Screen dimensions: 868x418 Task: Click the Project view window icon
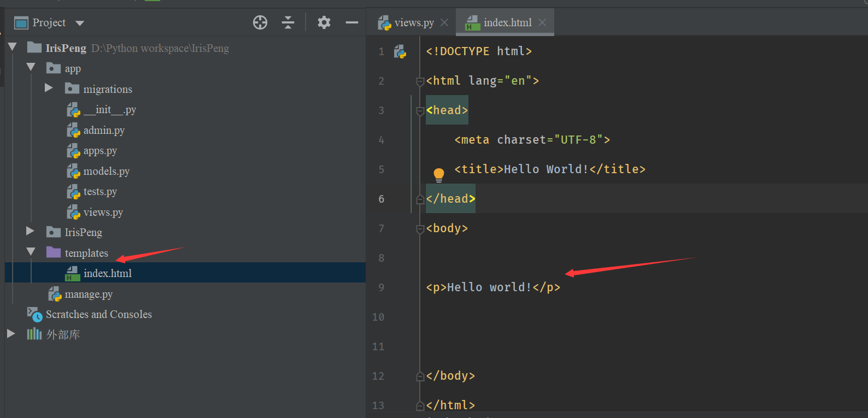(21, 23)
